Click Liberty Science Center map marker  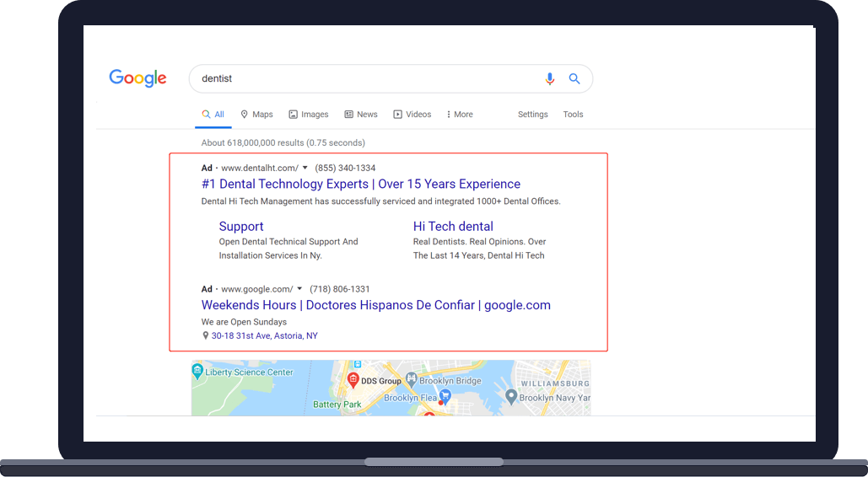(197, 372)
